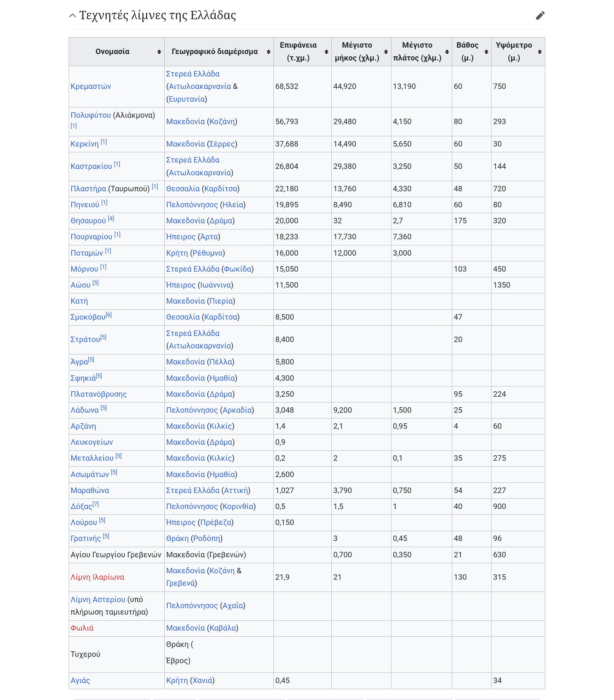Sort by Μέγιστο πλάτος sort icon
This screenshot has height=700, width=614.
point(447,52)
